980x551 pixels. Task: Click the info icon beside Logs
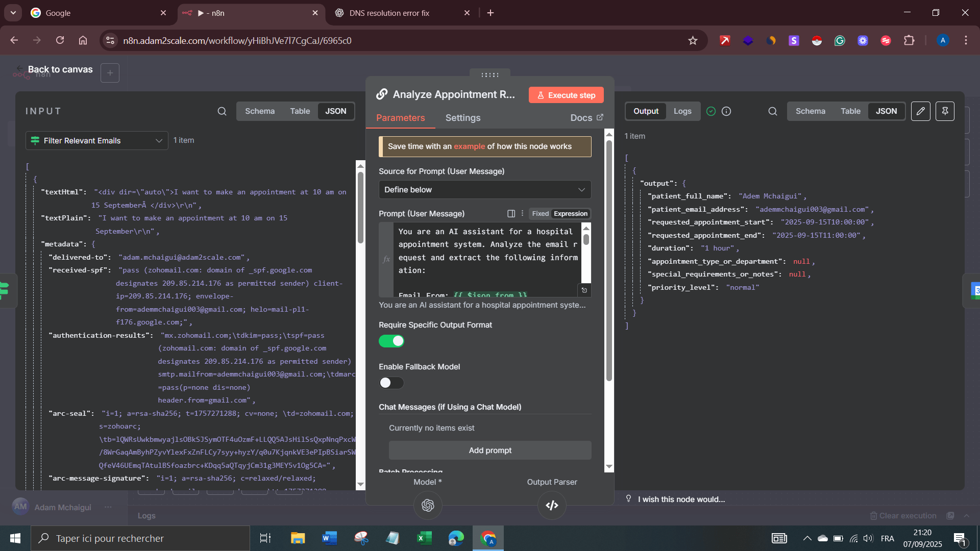[x=726, y=111]
